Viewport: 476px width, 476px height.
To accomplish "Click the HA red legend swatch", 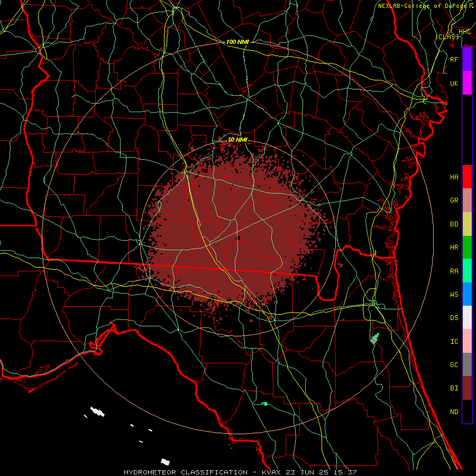I will (x=467, y=177).
